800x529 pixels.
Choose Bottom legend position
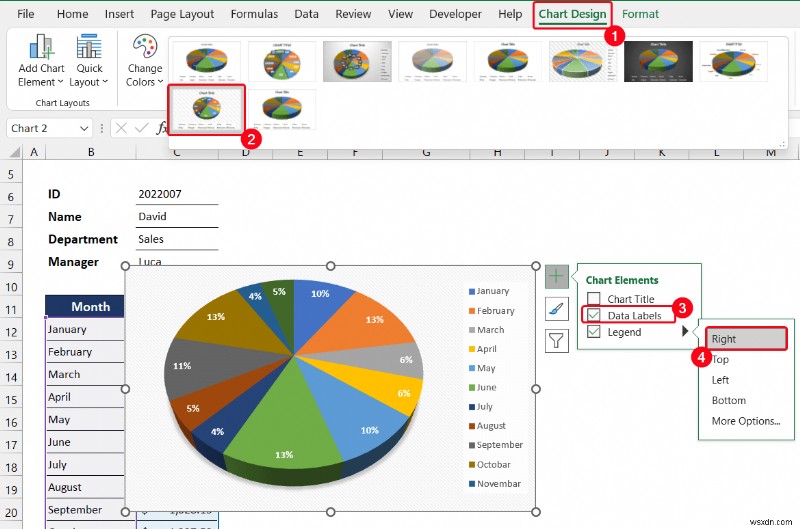(729, 400)
